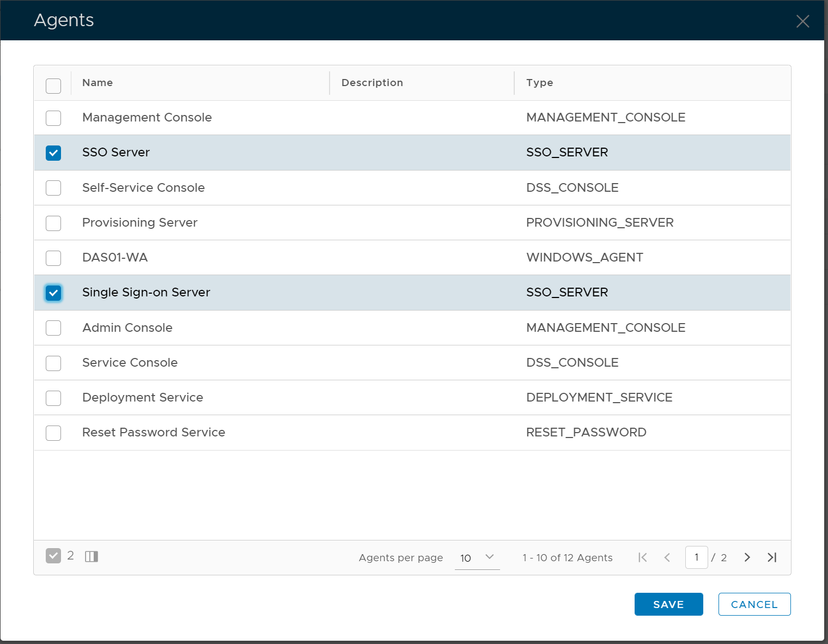Tick the DAS01-WA agent checkbox
This screenshot has height=644, width=828.
click(x=53, y=258)
